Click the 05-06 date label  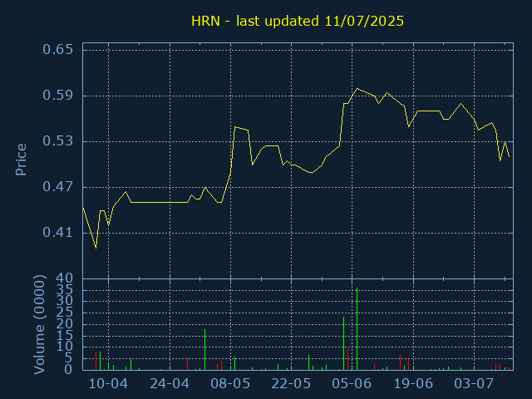click(x=352, y=384)
